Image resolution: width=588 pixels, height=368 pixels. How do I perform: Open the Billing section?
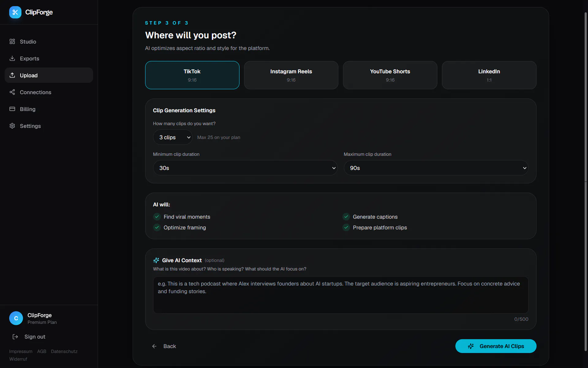(49, 109)
